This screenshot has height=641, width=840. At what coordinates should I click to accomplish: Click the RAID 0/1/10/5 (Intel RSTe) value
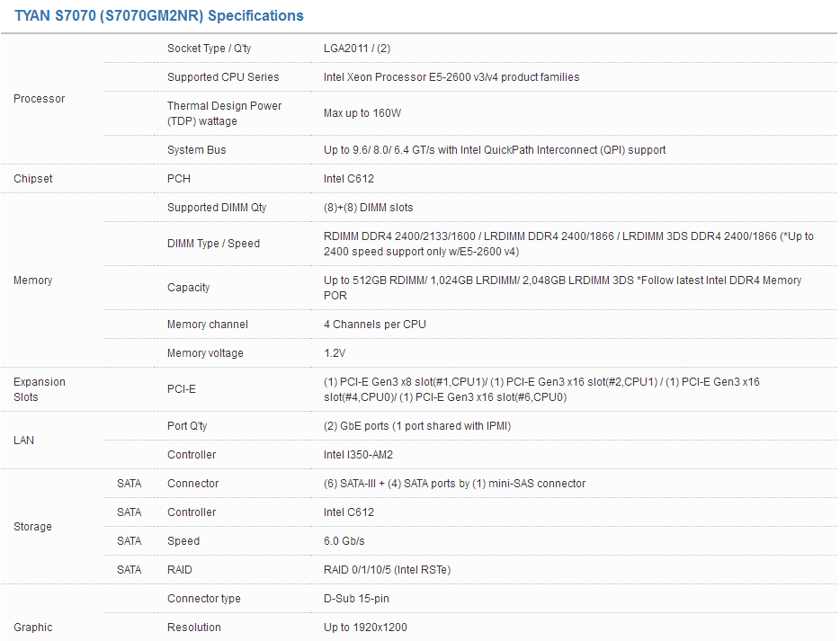coord(387,570)
